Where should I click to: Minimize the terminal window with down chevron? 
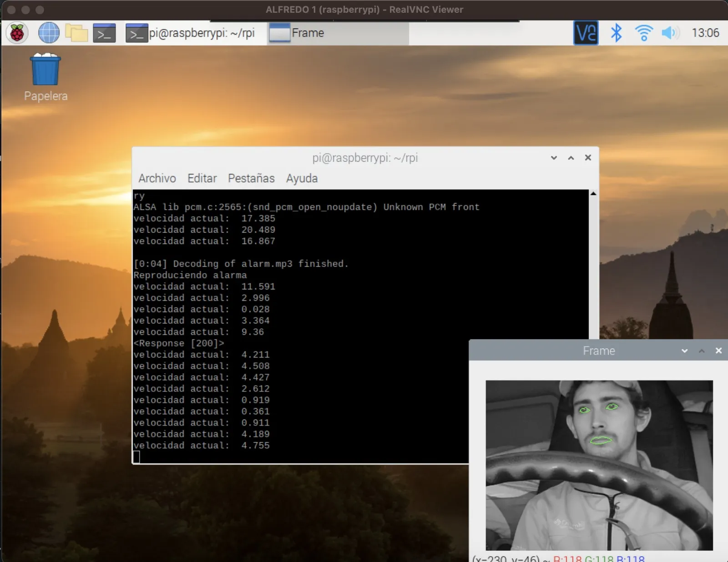pos(554,158)
